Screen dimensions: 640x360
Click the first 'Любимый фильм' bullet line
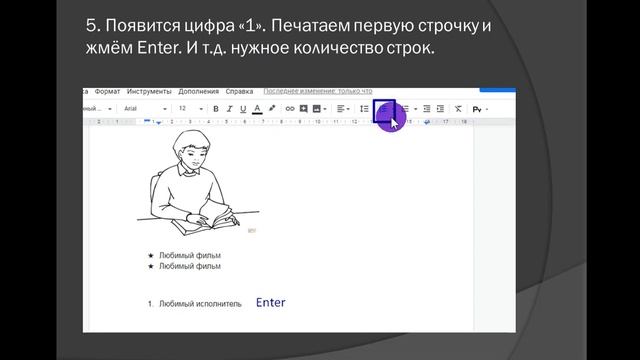[190, 256]
